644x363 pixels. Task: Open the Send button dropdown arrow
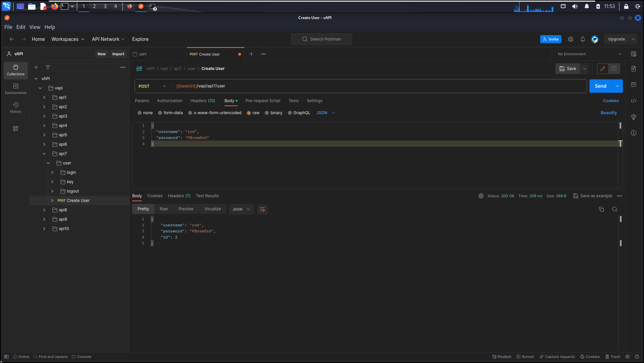[x=618, y=86]
